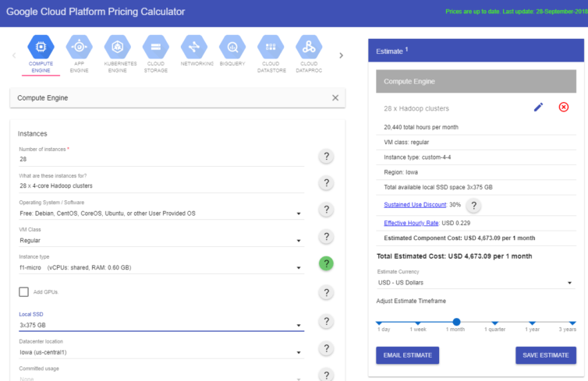Open the Local SSD dropdown
Image resolution: width=588 pixels, height=381 pixels.
tap(161, 325)
